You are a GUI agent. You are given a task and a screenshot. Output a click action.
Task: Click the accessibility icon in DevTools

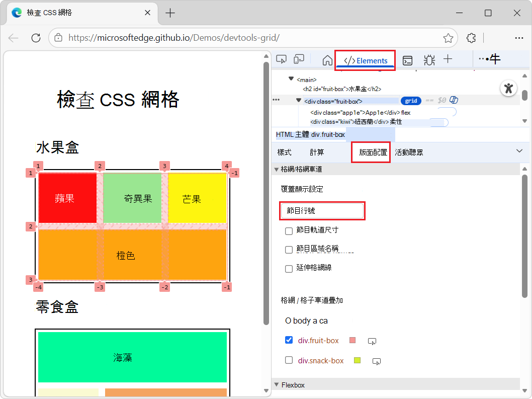(508, 88)
